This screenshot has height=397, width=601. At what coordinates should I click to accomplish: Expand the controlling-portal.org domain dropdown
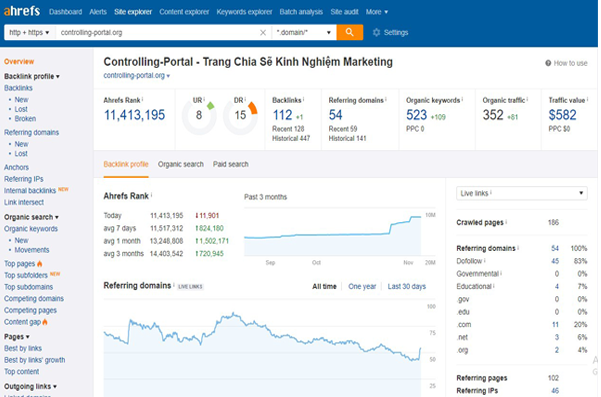pos(136,75)
